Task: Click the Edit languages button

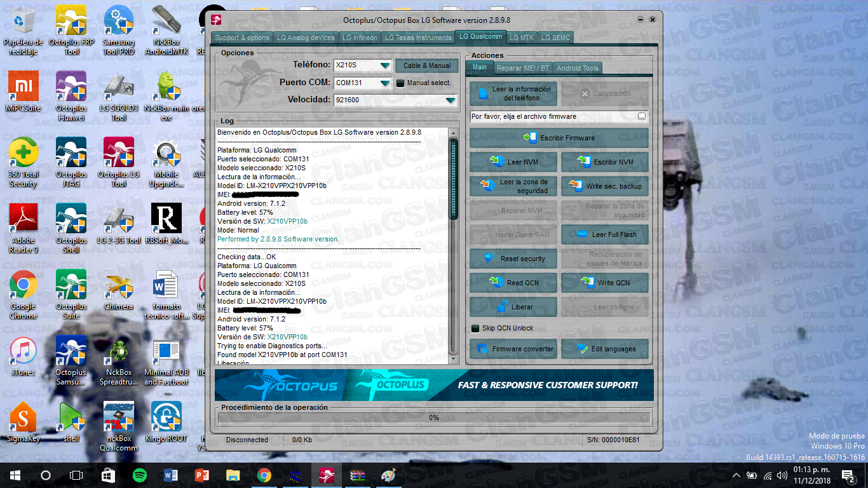Action: [x=605, y=349]
